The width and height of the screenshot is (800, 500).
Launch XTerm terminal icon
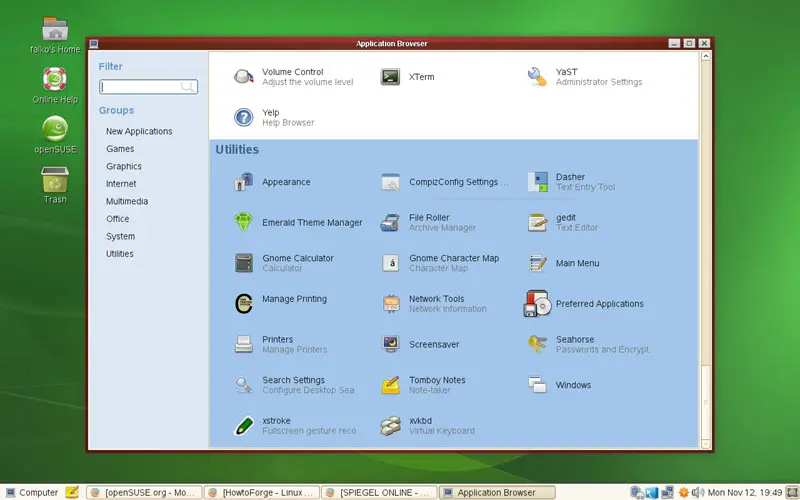(390, 77)
